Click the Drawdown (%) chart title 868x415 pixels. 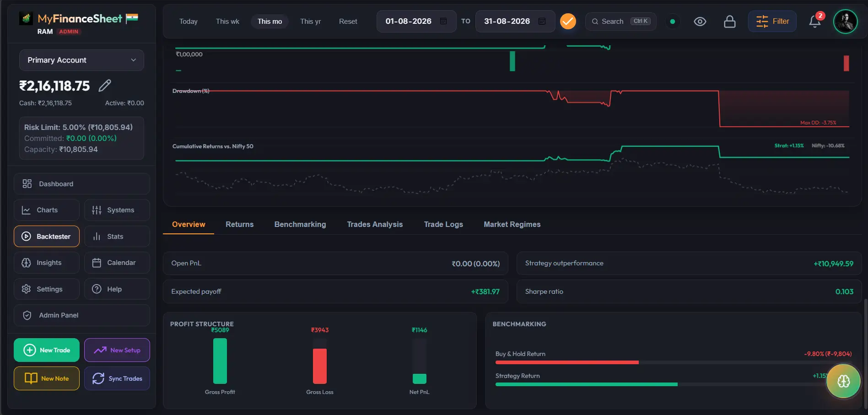coord(191,91)
